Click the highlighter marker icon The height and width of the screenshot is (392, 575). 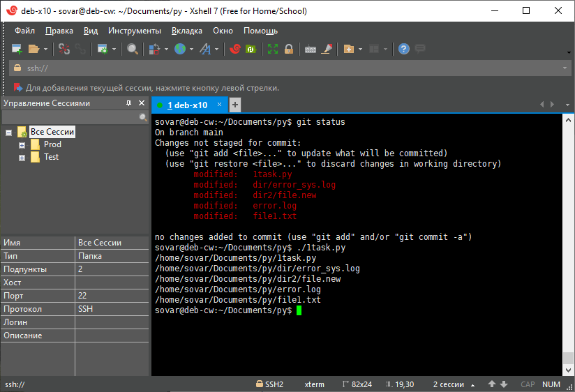click(327, 49)
